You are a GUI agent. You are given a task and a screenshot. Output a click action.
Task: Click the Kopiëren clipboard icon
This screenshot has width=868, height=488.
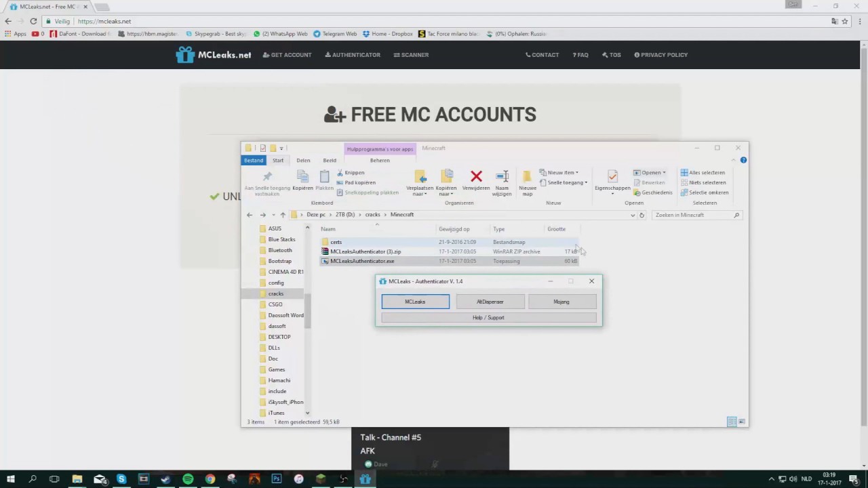[302, 177]
